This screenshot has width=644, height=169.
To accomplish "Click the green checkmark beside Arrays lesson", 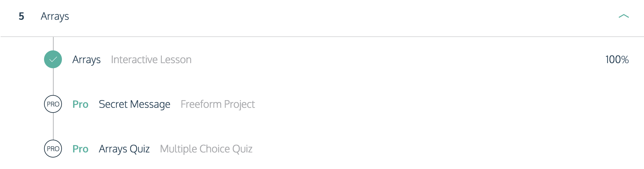I will point(53,59).
